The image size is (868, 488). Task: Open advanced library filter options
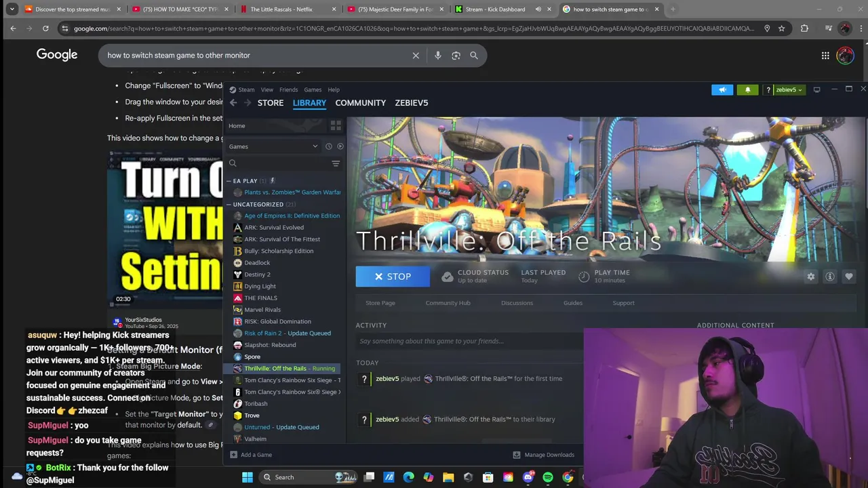(x=336, y=163)
